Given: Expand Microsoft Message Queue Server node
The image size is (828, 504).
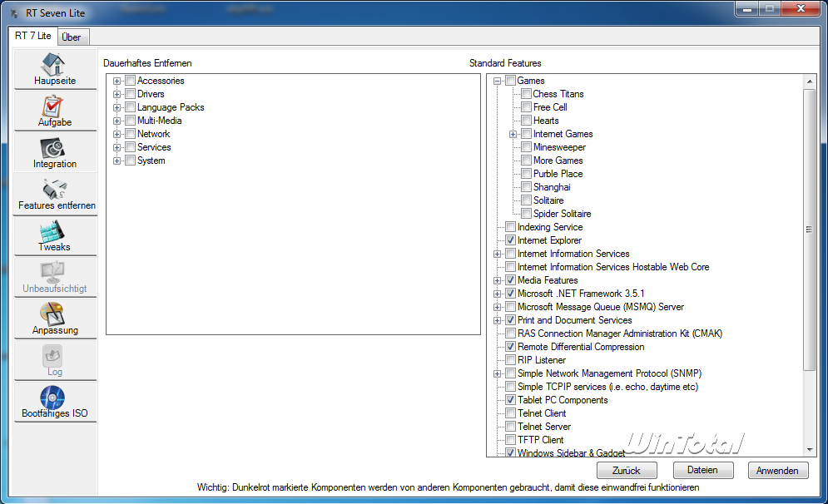Looking at the screenshot, I should [x=497, y=307].
